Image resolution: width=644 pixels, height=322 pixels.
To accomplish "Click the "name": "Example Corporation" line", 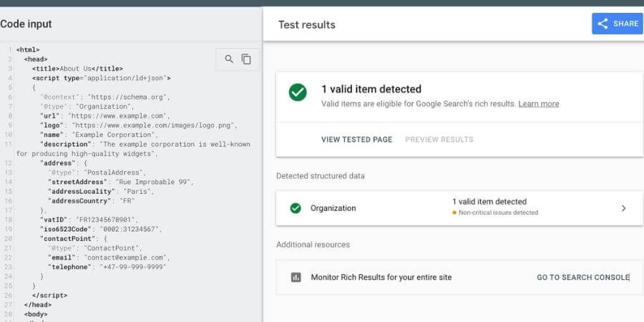I will [99, 135].
